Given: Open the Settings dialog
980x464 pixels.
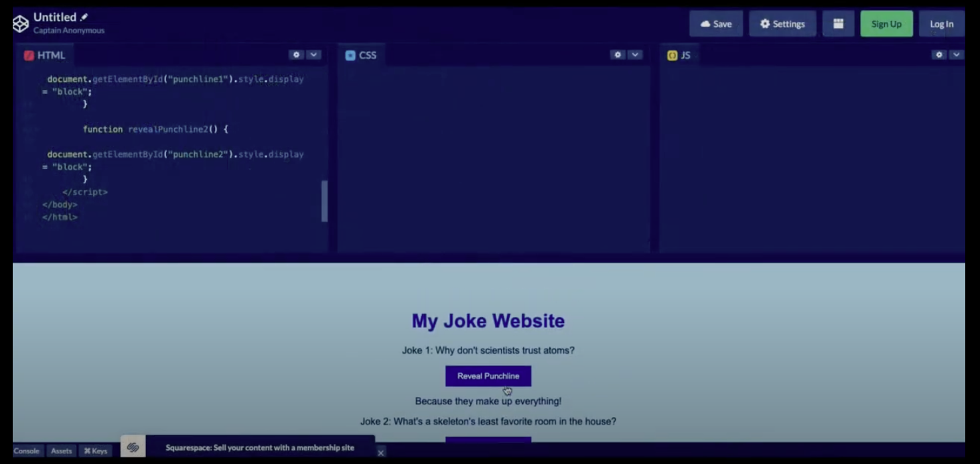Looking at the screenshot, I should (782, 24).
